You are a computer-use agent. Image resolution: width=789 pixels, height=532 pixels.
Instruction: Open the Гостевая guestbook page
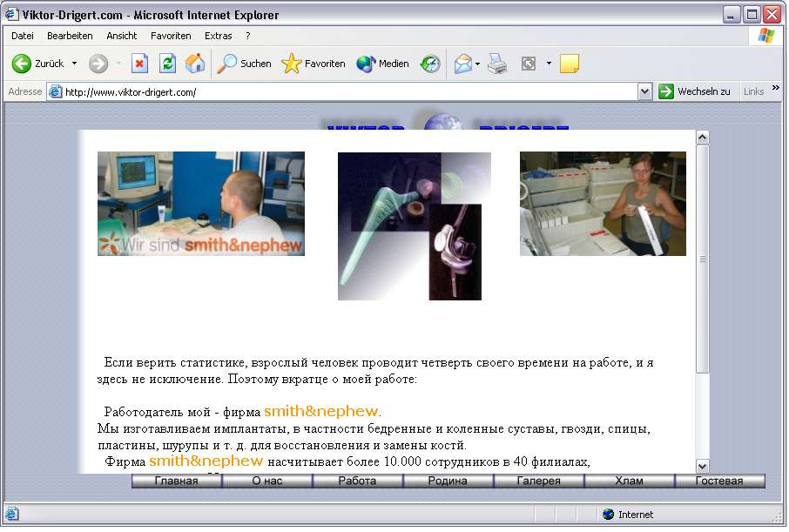coord(720,481)
